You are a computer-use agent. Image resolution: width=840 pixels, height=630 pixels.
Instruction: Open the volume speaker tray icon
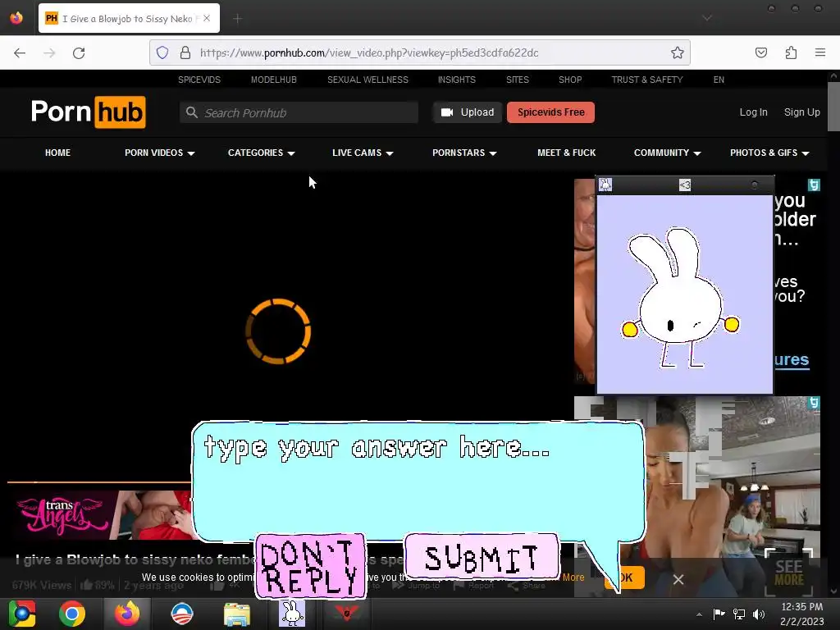[x=759, y=614]
